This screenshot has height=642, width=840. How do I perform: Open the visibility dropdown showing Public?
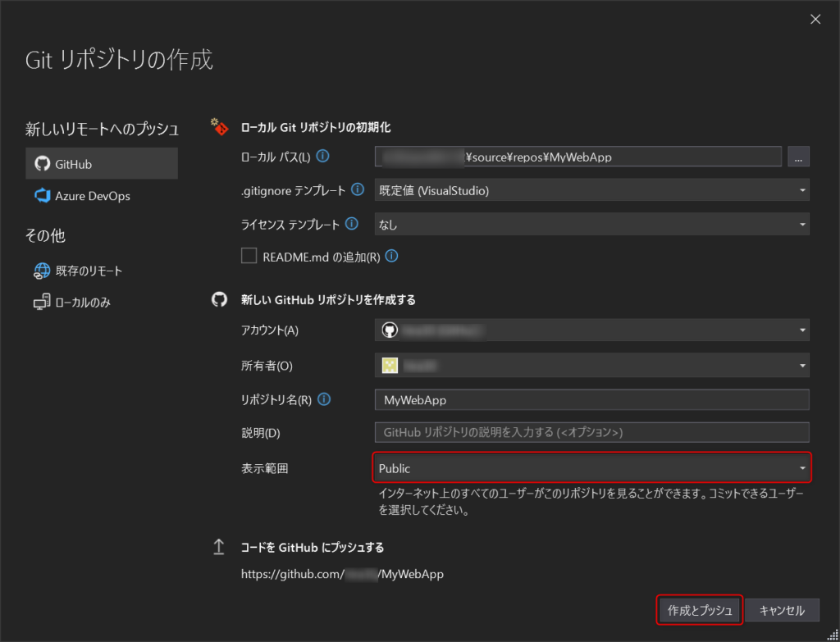click(592, 468)
